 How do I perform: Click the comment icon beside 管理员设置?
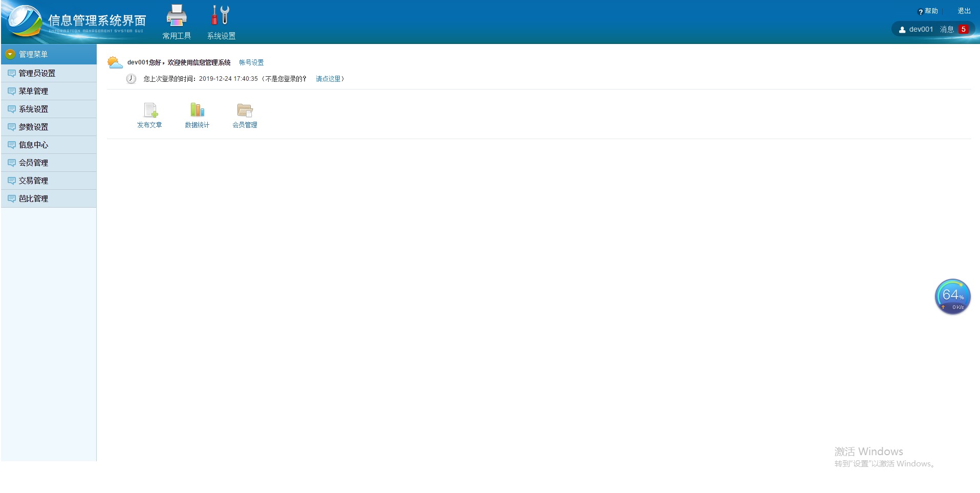tap(12, 73)
